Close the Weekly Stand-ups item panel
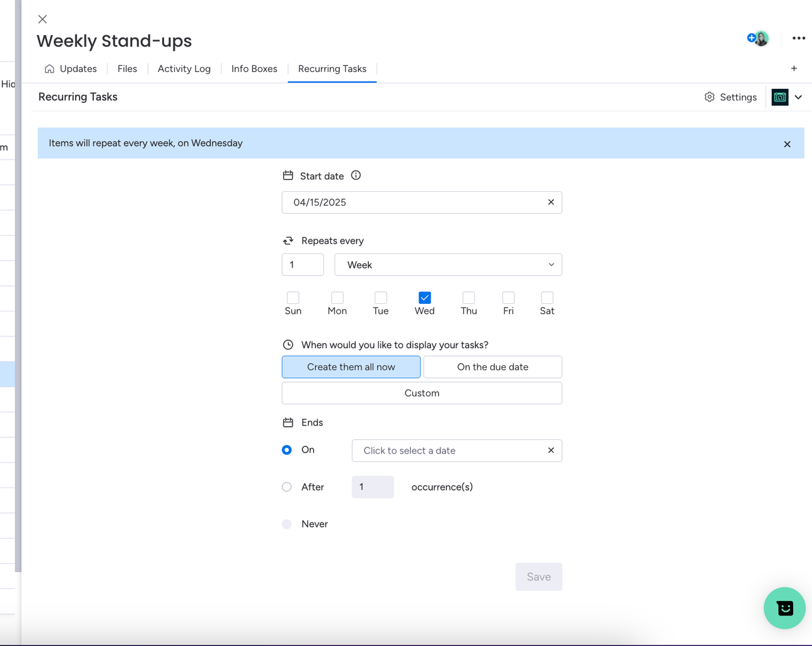The width and height of the screenshot is (812, 646). [43, 19]
